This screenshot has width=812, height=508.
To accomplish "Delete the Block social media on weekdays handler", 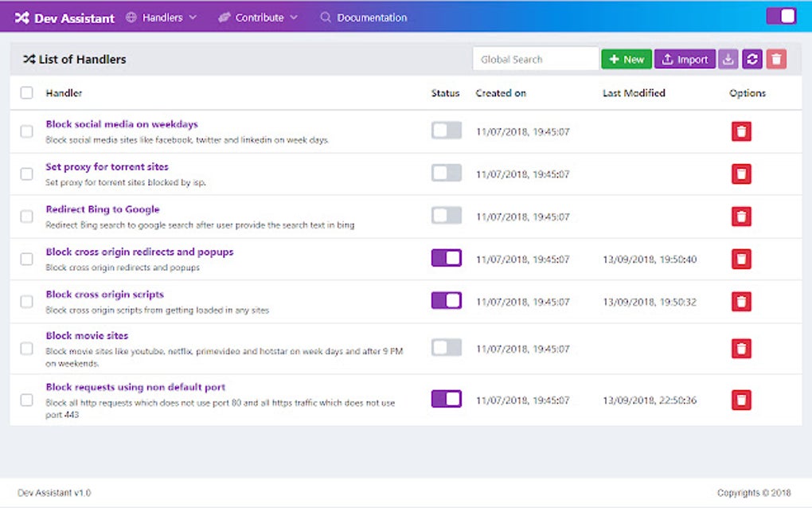I will [x=741, y=131].
